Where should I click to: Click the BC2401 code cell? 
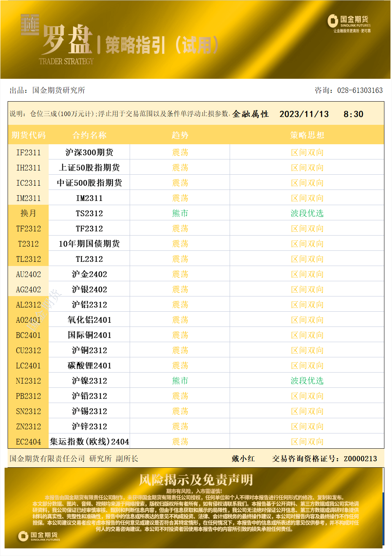(29, 335)
